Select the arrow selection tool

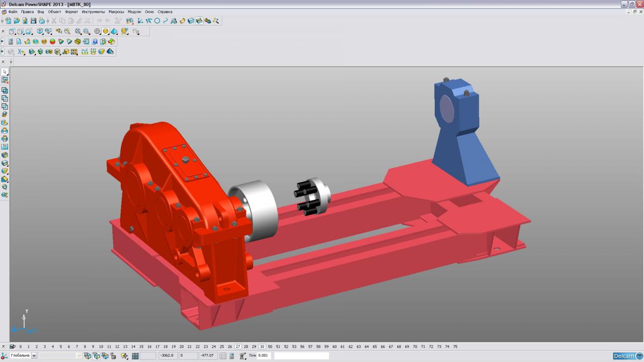coord(5,71)
